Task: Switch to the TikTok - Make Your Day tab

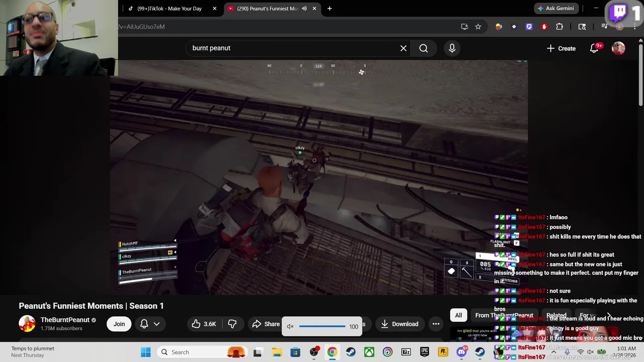Action: (170, 9)
